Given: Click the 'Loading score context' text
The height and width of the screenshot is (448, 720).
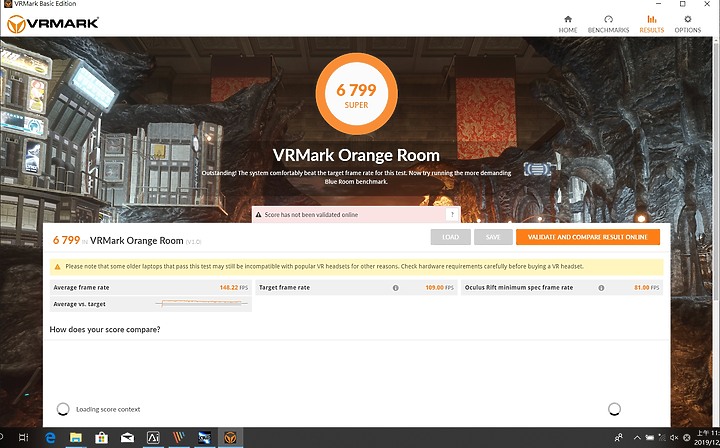Looking at the screenshot, I should [108, 409].
